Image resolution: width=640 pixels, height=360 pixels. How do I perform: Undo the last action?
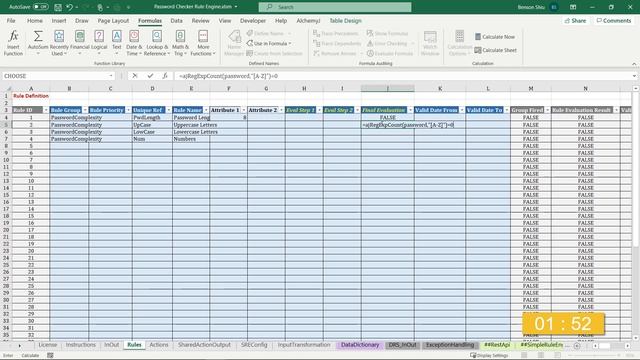(x=70, y=7)
